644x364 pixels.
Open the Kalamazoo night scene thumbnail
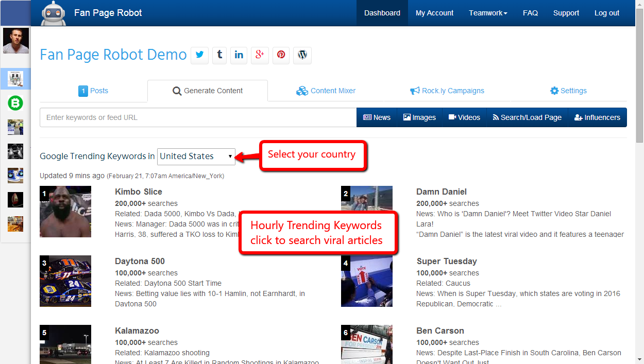pos(65,344)
